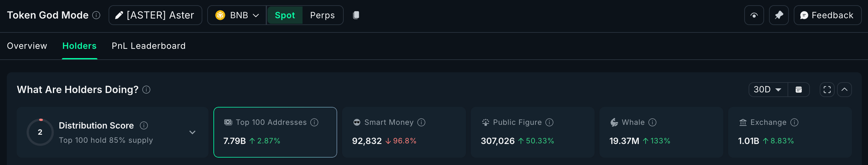
Task: Click the Feedback button
Action: point(827,15)
